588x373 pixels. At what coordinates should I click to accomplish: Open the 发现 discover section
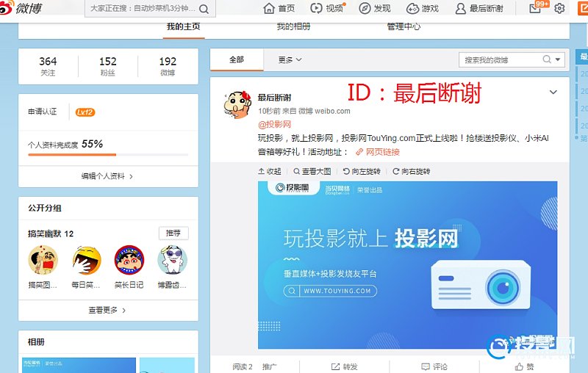tap(375, 8)
